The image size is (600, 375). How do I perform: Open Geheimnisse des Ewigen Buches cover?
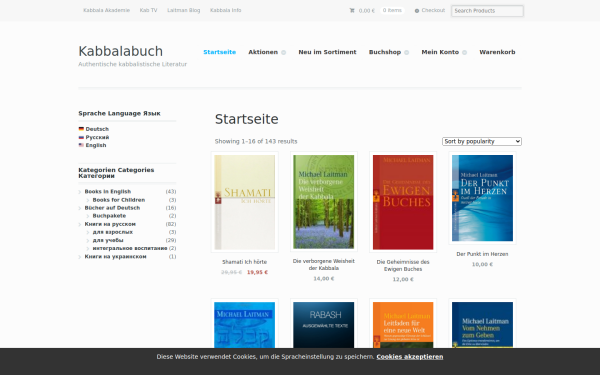coord(403,202)
